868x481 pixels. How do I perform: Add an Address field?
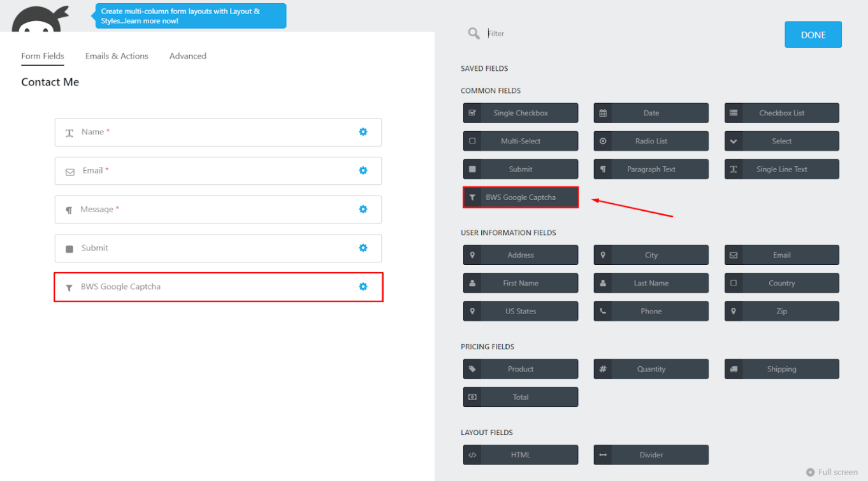521,255
